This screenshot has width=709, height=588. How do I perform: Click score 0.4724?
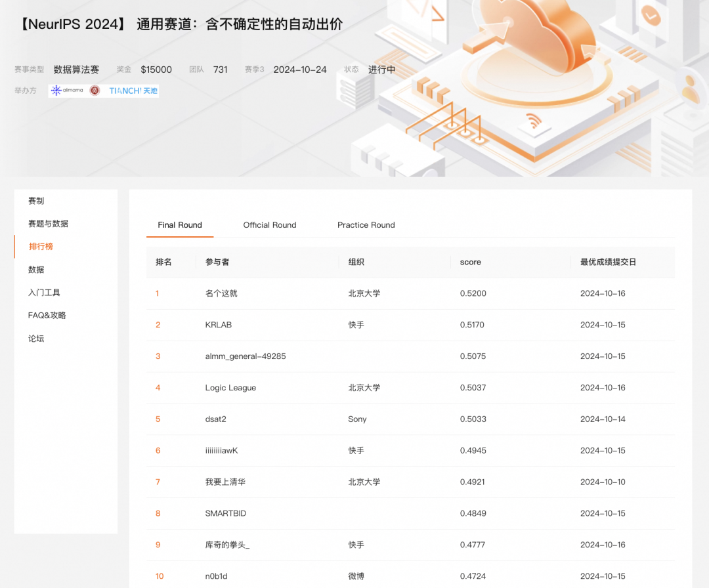(x=473, y=576)
